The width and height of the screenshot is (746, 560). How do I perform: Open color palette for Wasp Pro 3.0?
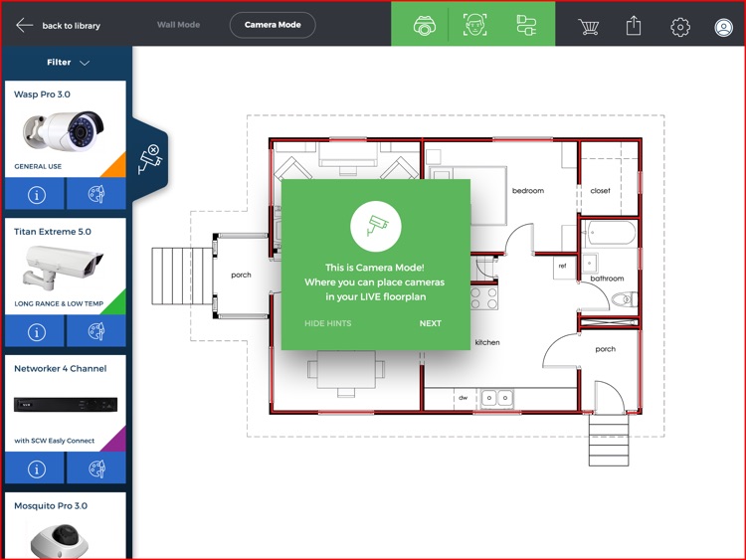coord(96,194)
